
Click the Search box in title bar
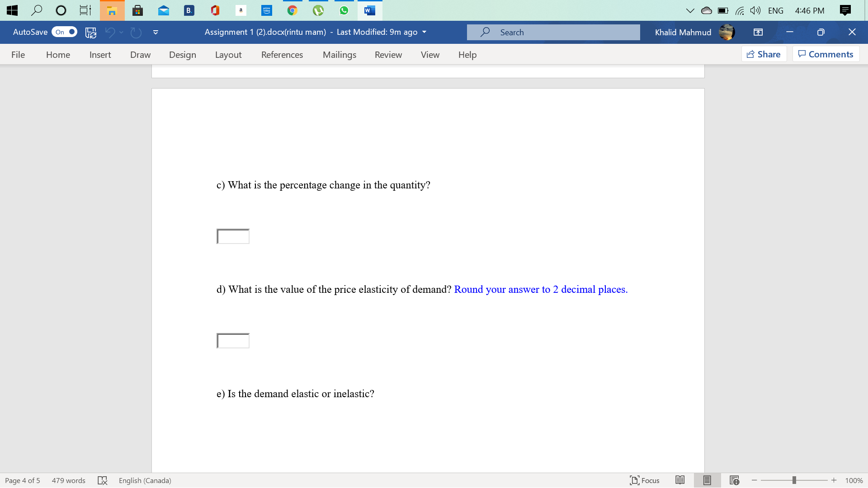[x=553, y=32]
